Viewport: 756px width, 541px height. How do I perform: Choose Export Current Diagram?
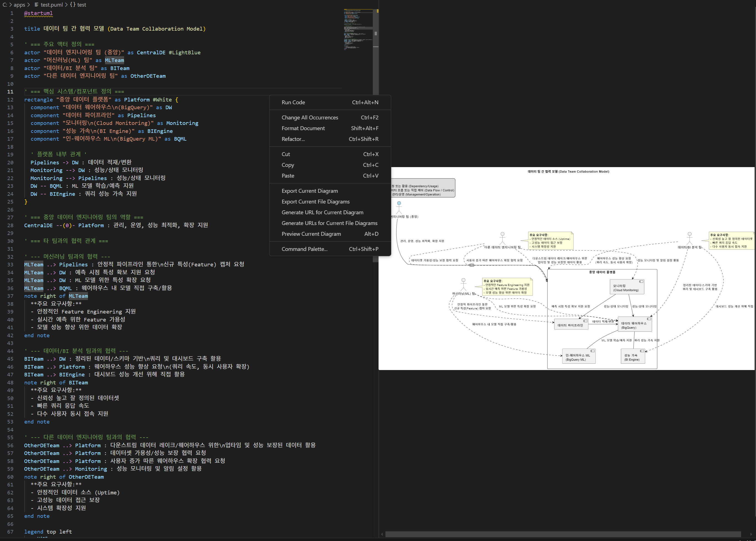pos(309,191)
